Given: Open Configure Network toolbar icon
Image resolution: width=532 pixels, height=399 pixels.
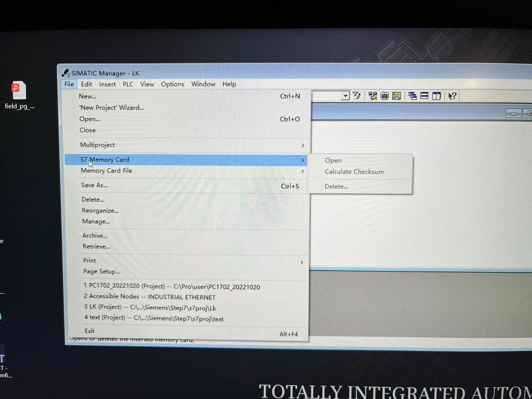Looking at the screenshot, I should (372, 96).
